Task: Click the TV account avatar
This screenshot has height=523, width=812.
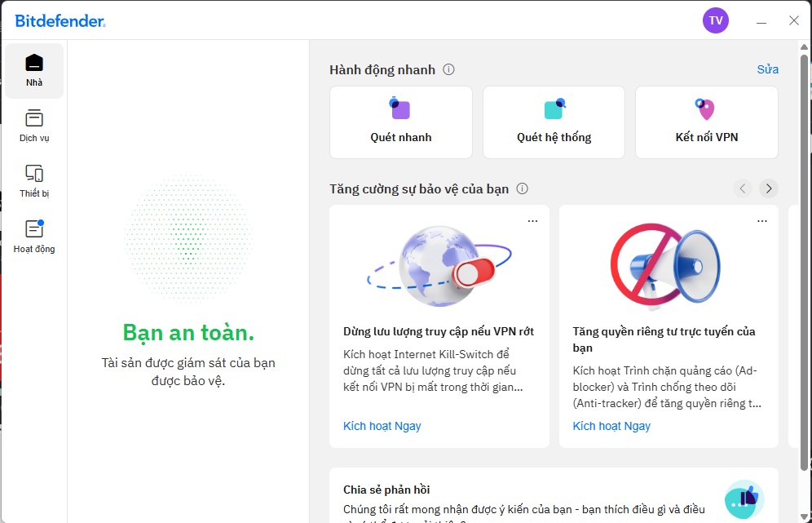Action: (x=716, y=20)
